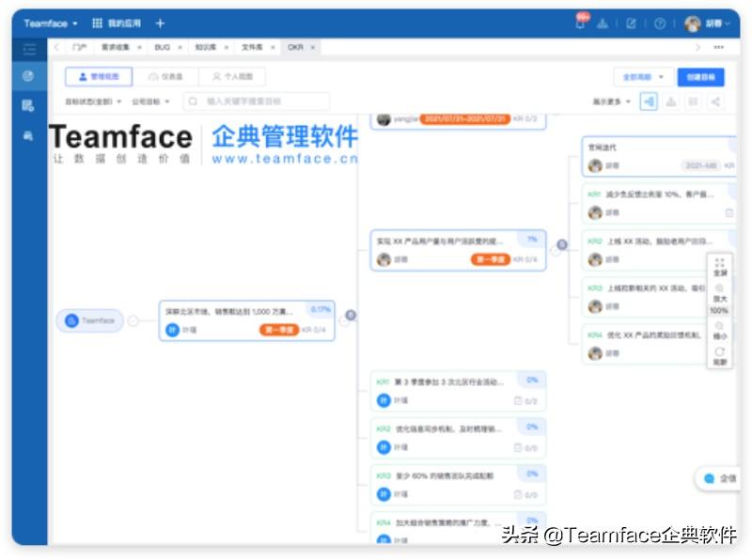Click the share icon in the view toolbar
This screenshot has width=752, height=560.
(x=715, y=101)
